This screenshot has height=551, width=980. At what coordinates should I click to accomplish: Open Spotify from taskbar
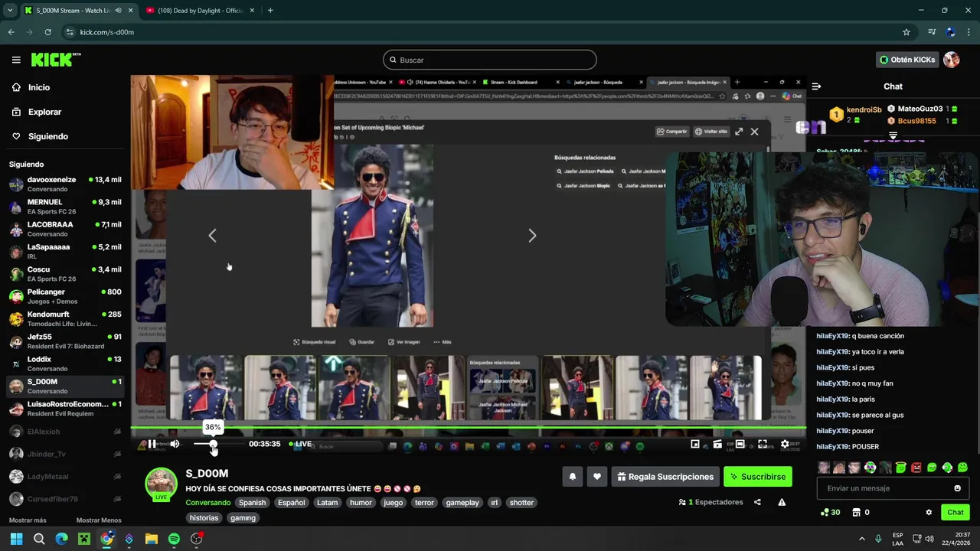coord(174,539)
